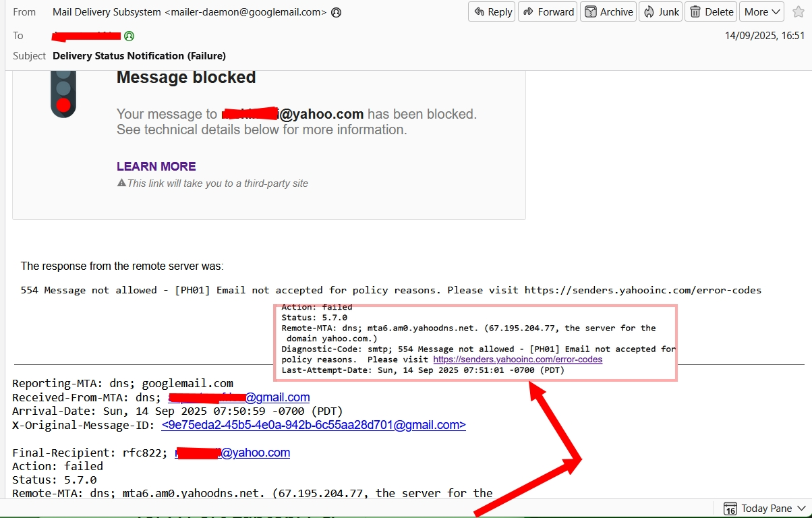Image resolution: width=812 pixels, height=518 pixels.
Task: Click the Remote-MTA mta6.am0.yahoodns.net line at bottom
Action: (x=252, y=493)
